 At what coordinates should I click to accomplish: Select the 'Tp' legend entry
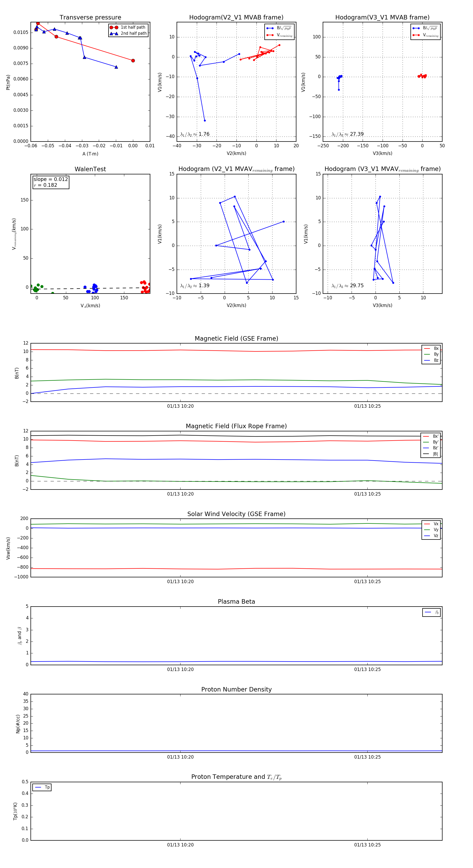[x=42, y=788]
